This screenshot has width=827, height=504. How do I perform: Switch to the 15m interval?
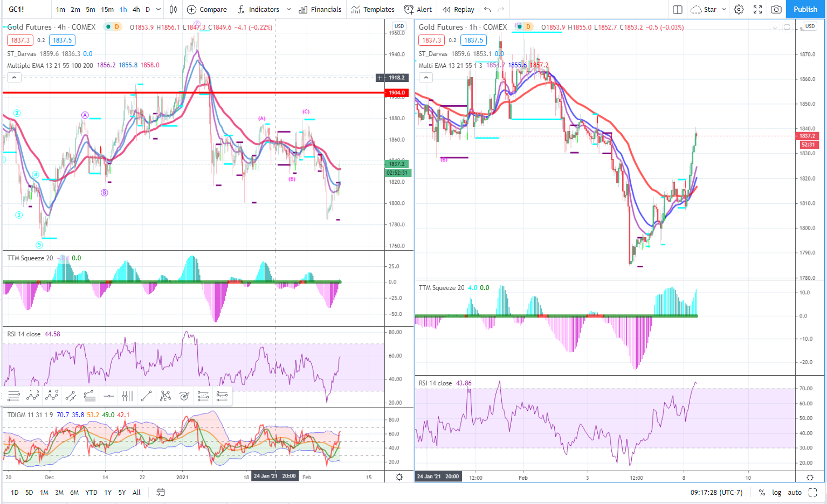[x=107, y=9]
